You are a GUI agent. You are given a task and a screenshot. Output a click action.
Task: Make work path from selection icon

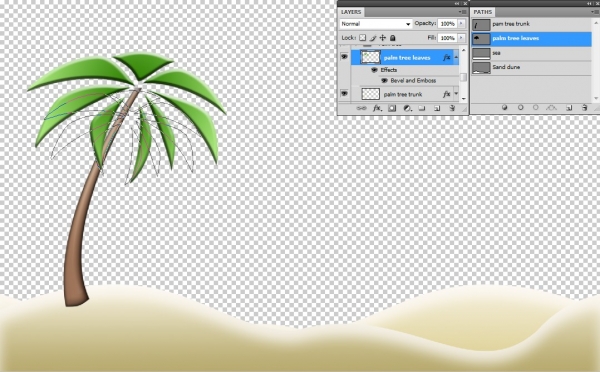pyautogui.click(x=551, y=108)
